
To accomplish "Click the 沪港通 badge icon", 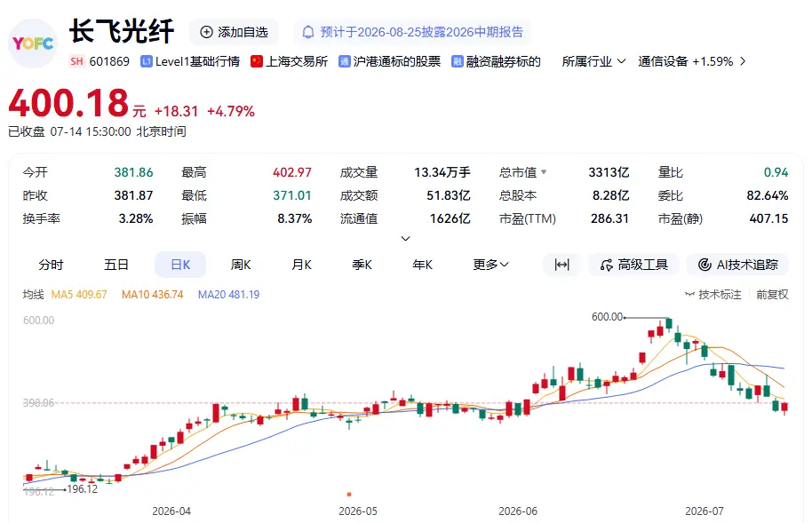I will (345, 61).
